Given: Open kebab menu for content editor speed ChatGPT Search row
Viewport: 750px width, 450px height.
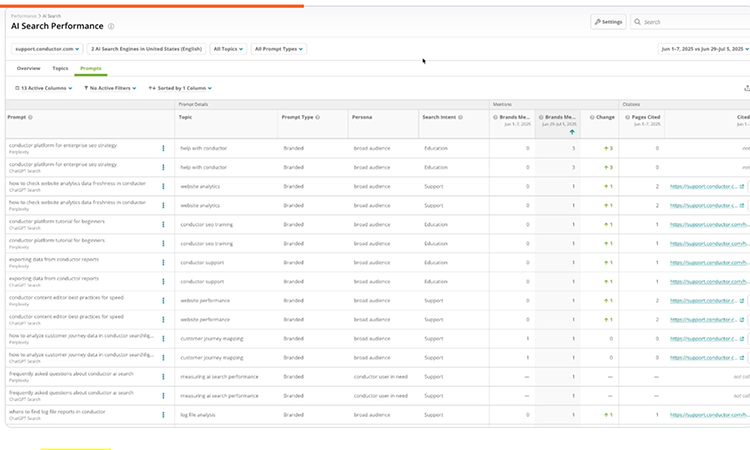Looking at the screenshot, I should click(163, 319).
